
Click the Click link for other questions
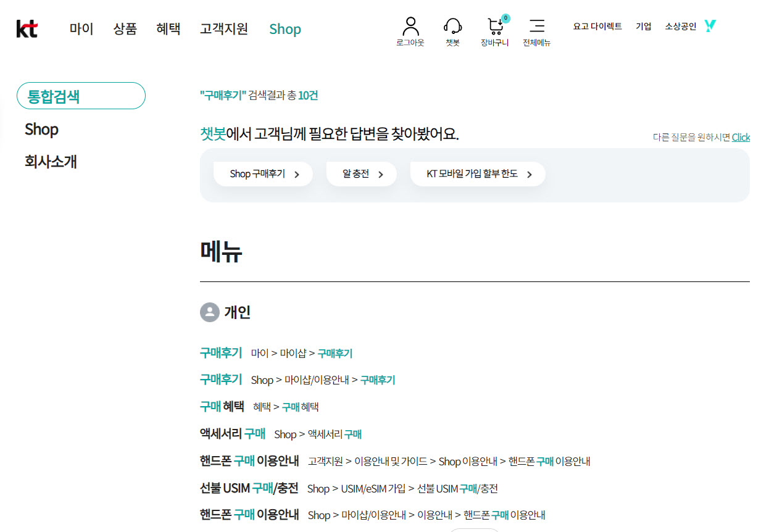tap(741, 137)
